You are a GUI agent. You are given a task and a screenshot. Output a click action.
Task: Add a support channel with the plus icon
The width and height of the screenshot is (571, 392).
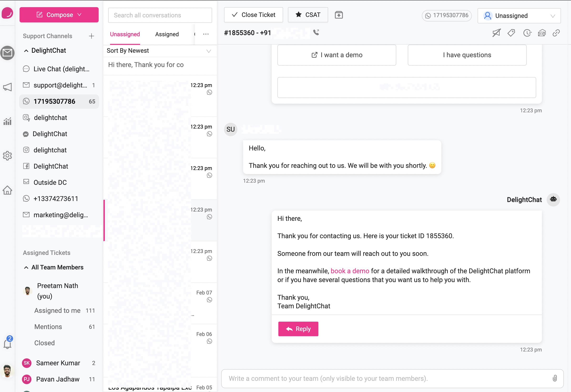92,36
